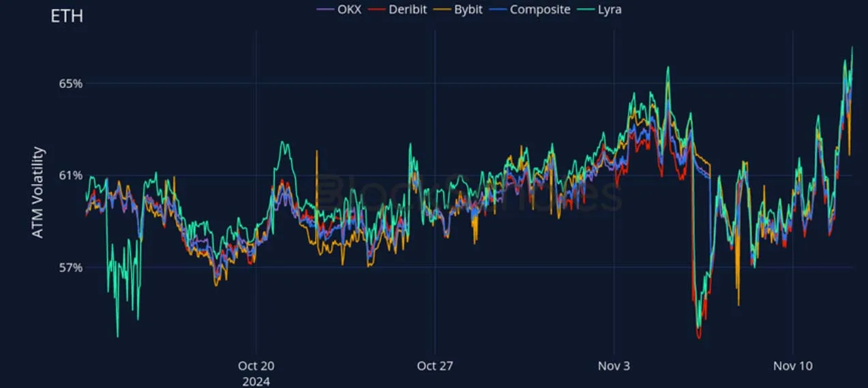Toggle the OKX series in legend

(x=339, y=10)
